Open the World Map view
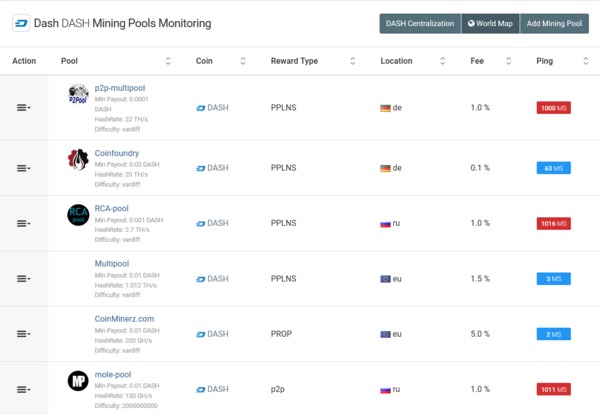Viewport: 600px width, 415px height. point(490,24)
